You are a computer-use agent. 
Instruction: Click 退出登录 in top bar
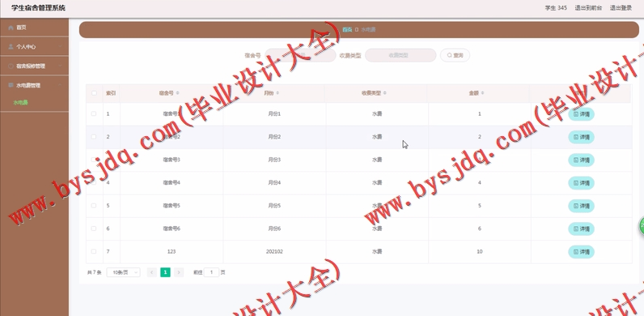(621, 8)
